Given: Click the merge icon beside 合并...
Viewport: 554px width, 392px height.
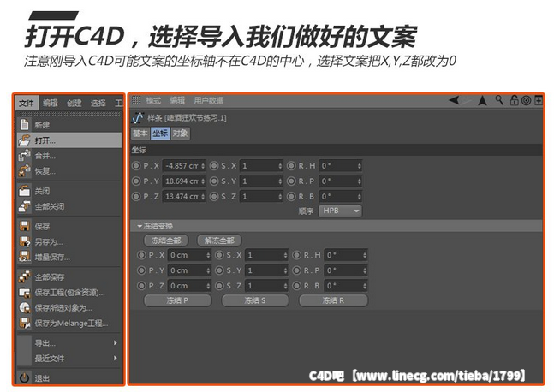Looking at the screenshot, I should point(24,156).
